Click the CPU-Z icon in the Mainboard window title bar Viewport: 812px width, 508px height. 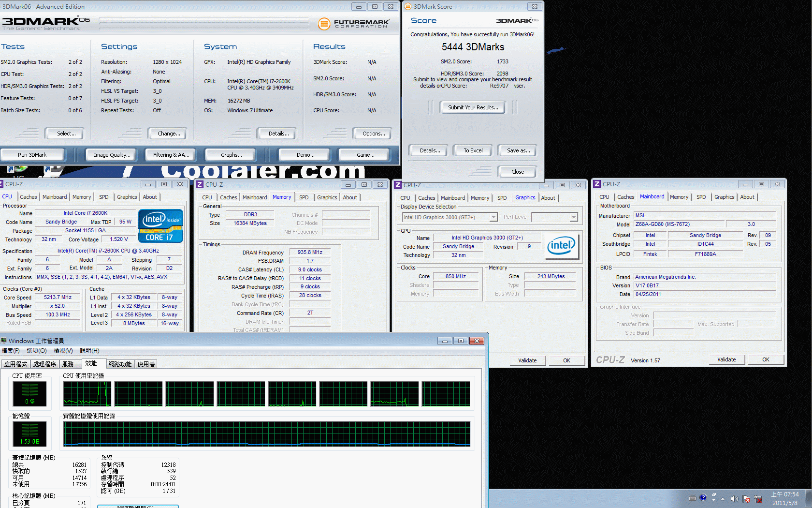597,184
